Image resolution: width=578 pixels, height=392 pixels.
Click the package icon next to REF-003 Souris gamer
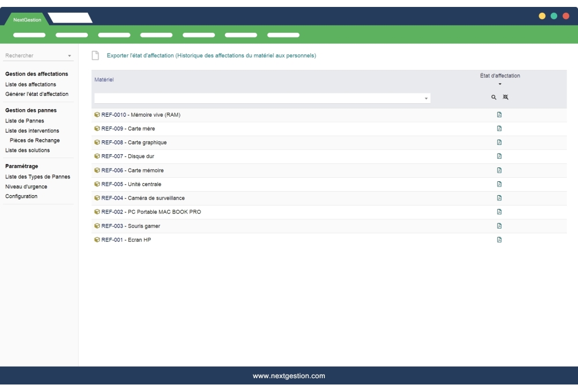tap(97, 226)
